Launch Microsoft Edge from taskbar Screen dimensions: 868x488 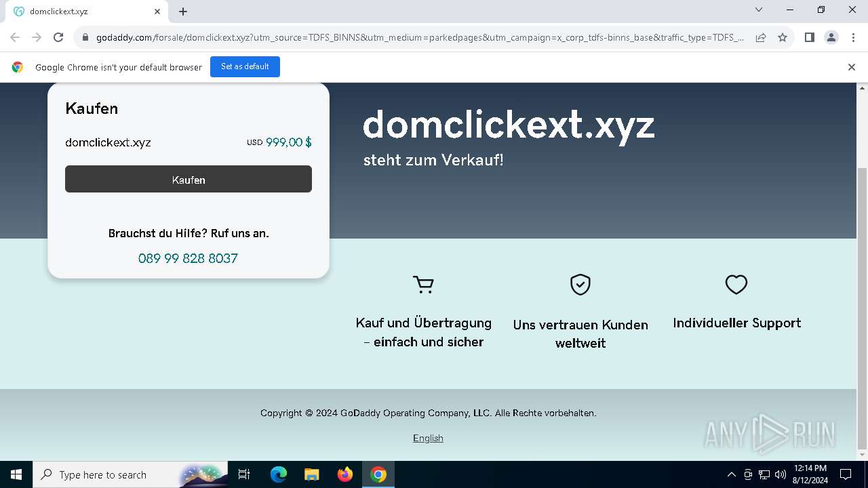[278, 474]
